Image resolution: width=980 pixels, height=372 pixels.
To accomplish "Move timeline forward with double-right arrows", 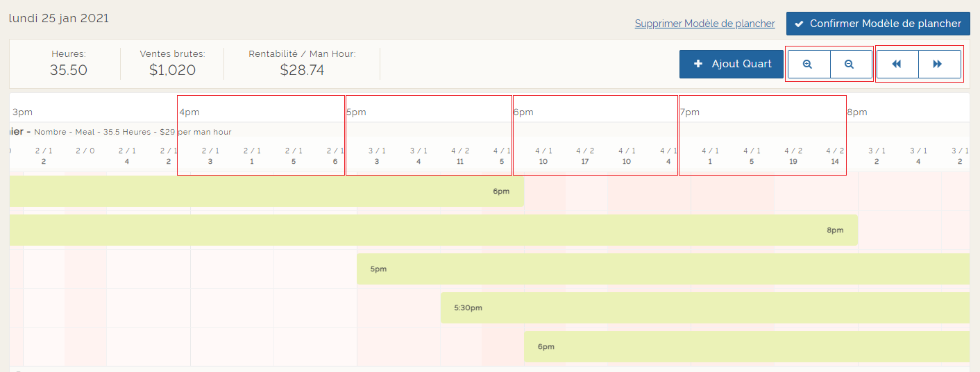I will point(938,64).
